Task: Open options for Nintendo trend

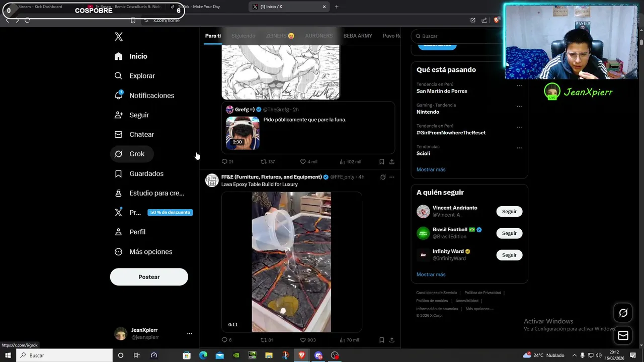Action: tap(519, 106)
